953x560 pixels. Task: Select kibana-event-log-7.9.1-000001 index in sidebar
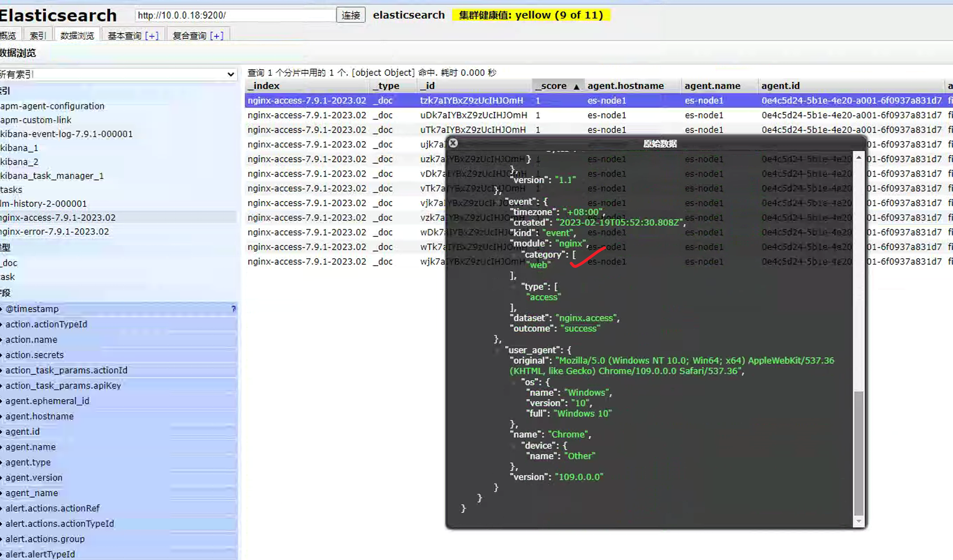(67, 134)
